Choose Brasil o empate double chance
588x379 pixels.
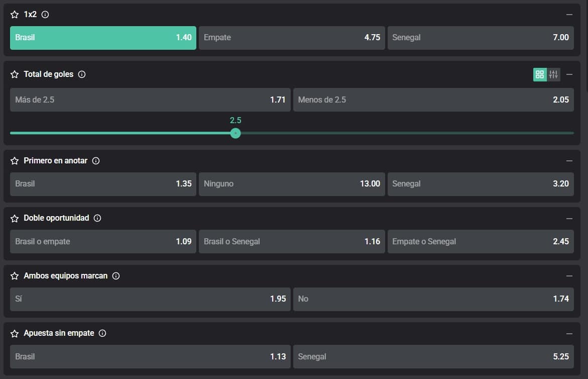pyautogui.click(x=103, y=241)
